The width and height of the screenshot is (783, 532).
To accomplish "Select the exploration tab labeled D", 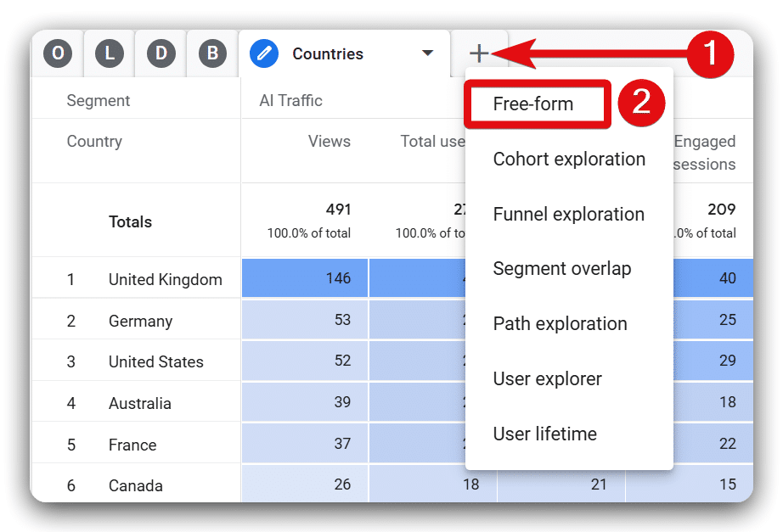I will [x=160, y=53].
